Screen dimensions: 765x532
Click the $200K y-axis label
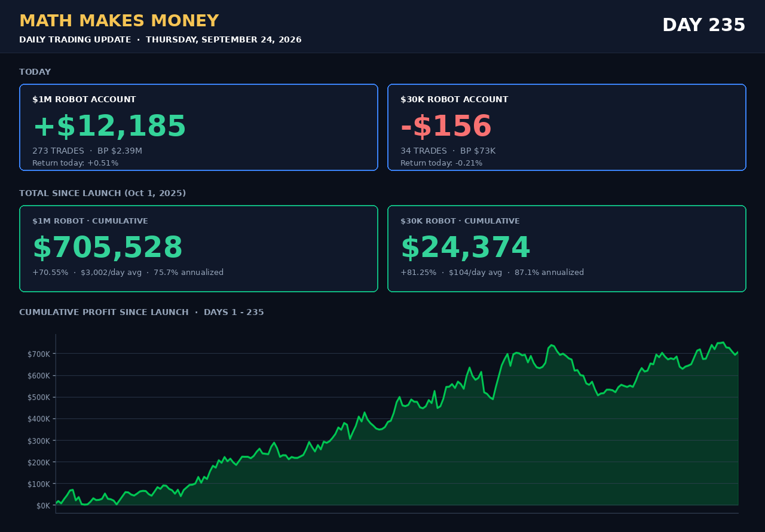click(39, 462)
